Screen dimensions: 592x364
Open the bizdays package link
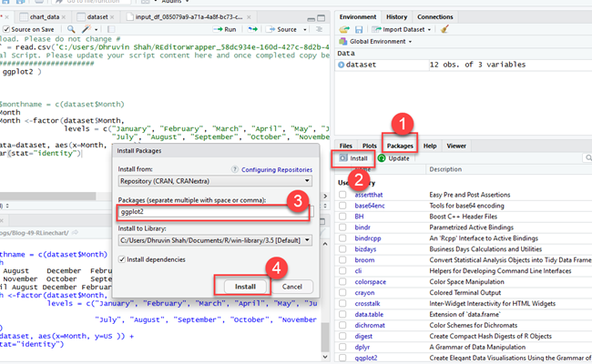pyautogui.click(x=365, y=249)
